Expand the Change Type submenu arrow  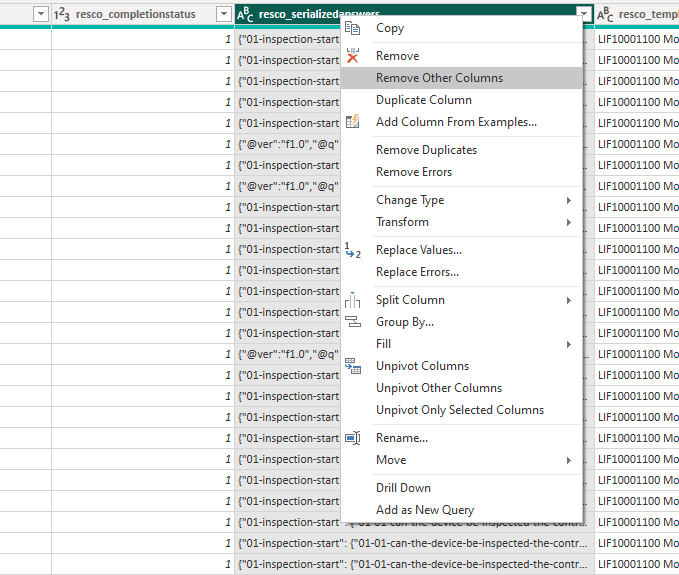pyautogui.click(x=569, y=200)
